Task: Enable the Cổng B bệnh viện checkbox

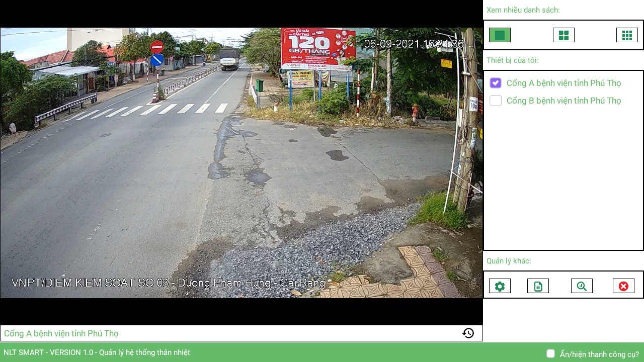Action: tap(496, 101)
